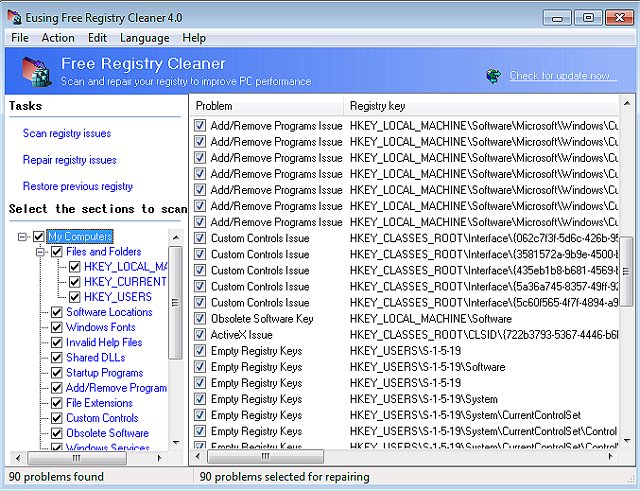Click Repair registry issues link
640x491 pixels.
tap(69, 159)
